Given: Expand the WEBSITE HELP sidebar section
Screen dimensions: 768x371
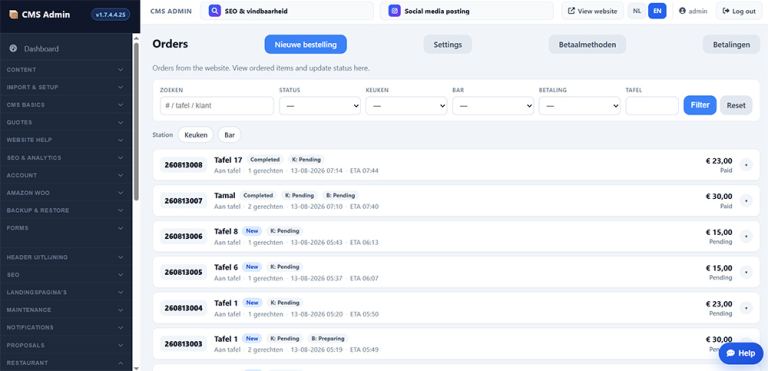Looking at the screenshot, I should click(x=66, y=140).
